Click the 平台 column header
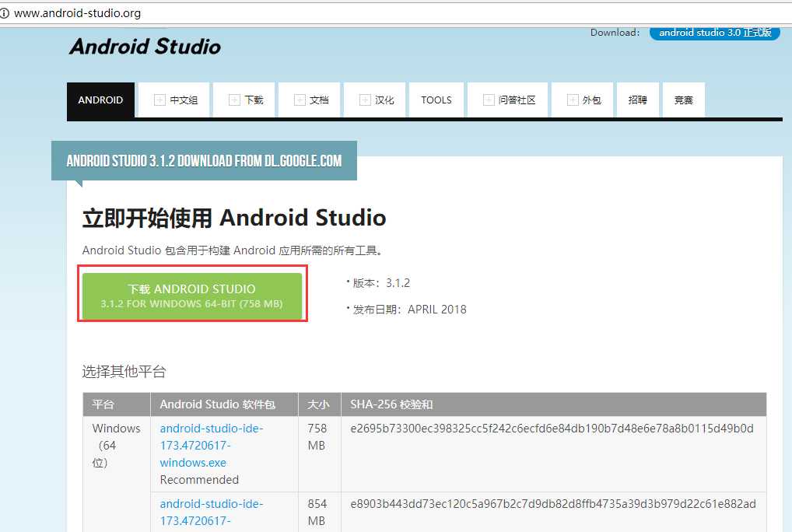This screenshot has height=532, width=792. pos(117,404)
